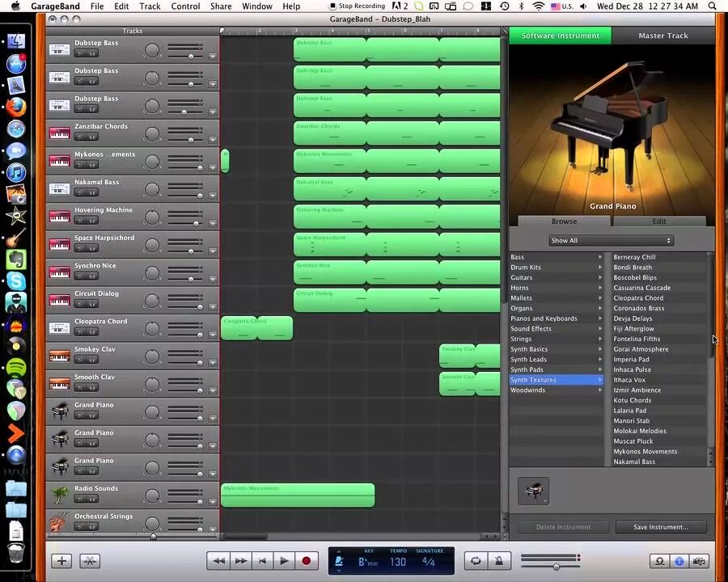This screenshot has height=582, width=728.
Task: Click the Cleopatra Chord region in the timeline
Action: click(x=256, y=328)
